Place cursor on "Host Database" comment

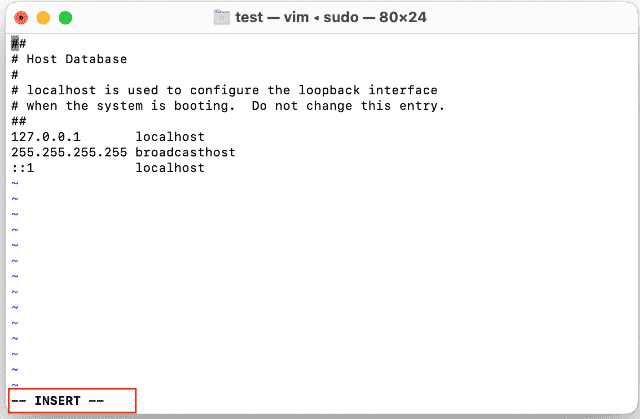[x=76, y=59]
